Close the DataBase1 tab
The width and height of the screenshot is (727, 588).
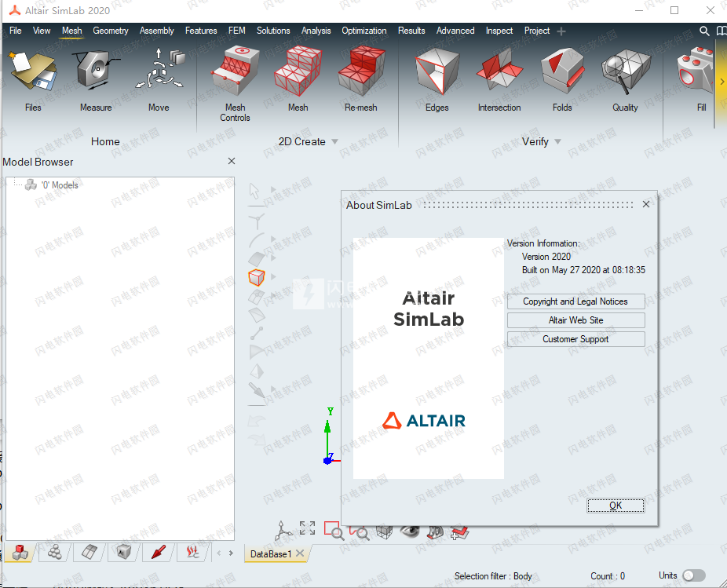[300, 553]
